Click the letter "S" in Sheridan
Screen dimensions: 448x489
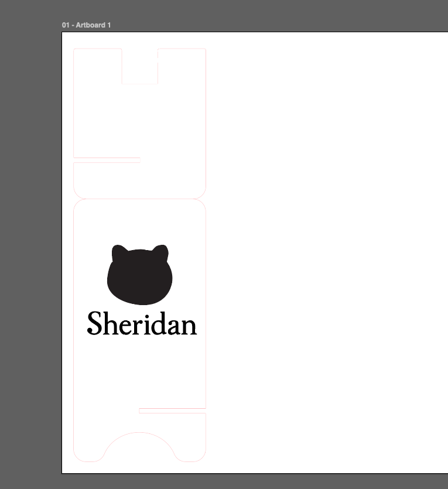[95, 323]
